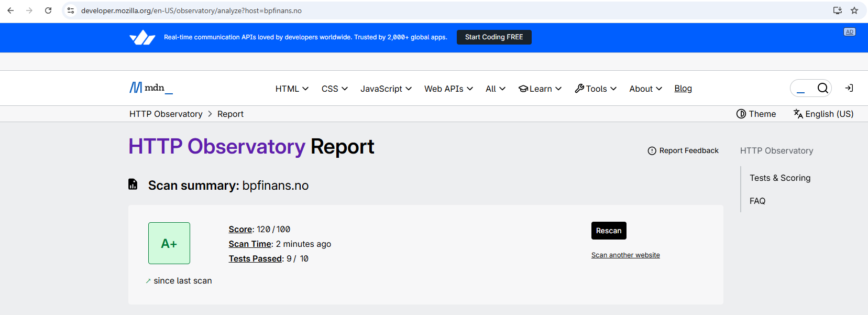Open the Blog link
This screenshot has height=315, width=868.
click(683, 88)
